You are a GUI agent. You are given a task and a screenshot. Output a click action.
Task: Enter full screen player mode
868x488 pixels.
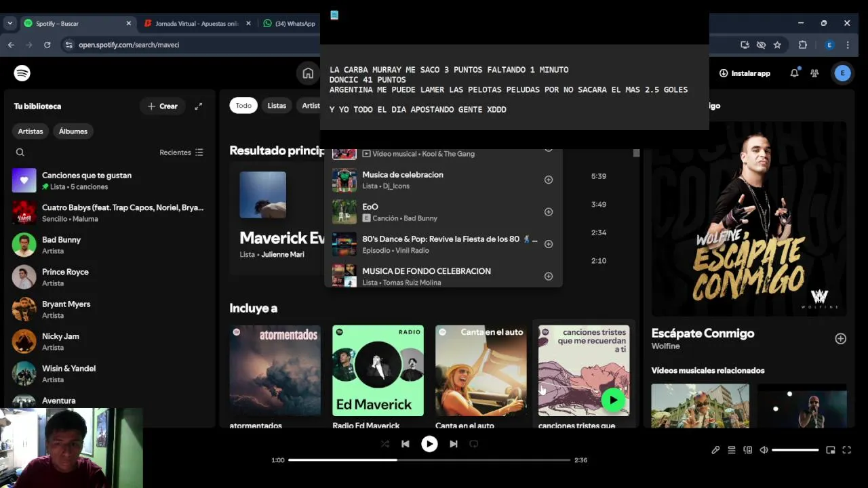(x=847, y=450)
